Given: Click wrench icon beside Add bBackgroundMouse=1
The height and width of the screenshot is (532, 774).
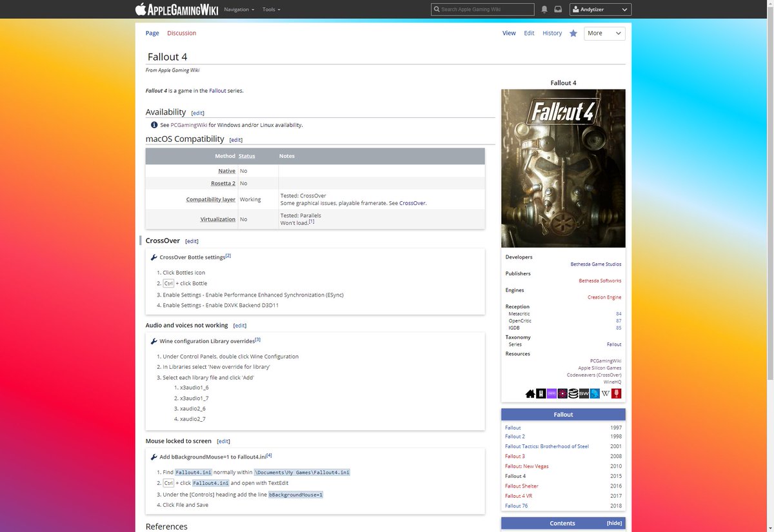Looking at the screenshot, I should [x=154, y=457].
